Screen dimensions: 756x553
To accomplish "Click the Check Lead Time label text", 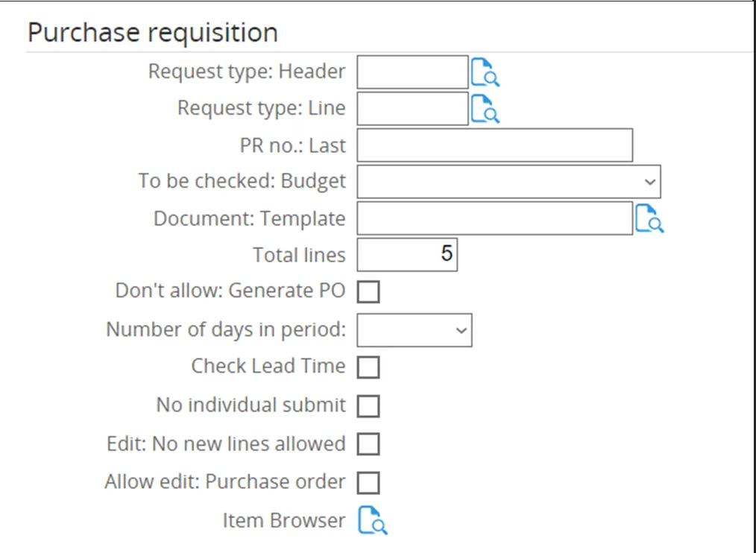I will click(x=268, y=367).
